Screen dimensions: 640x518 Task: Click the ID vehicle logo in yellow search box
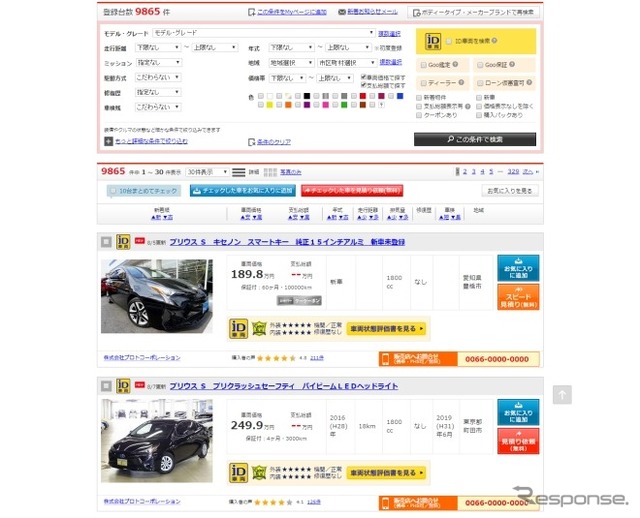(x=433, y=41)
